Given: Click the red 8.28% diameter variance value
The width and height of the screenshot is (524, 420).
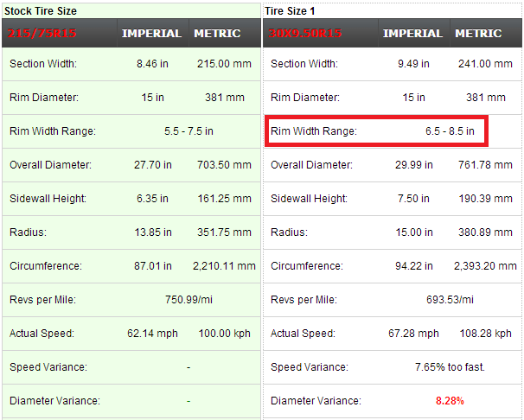Looking at the screenshot, I should (450, 401).
